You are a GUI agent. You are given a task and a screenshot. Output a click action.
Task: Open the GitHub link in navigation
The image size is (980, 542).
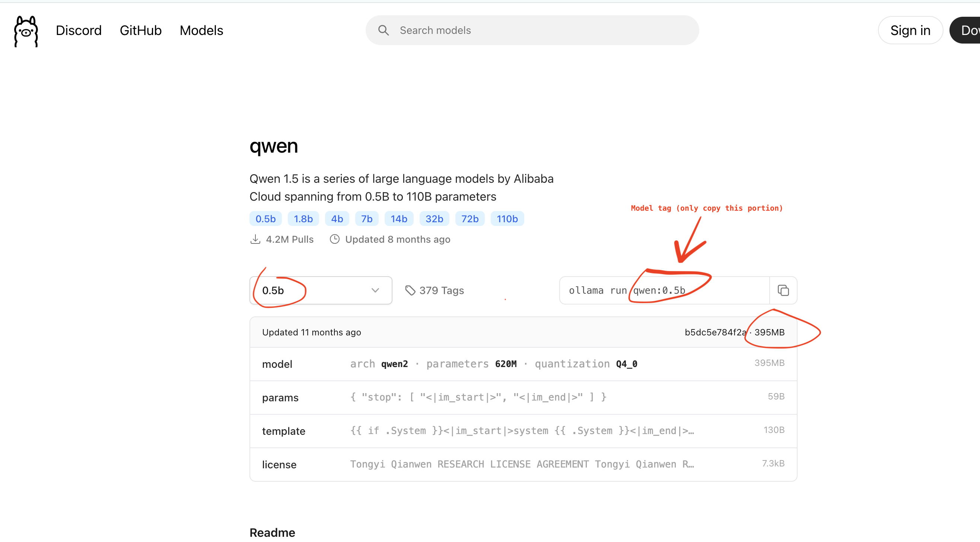click(141, 31)
